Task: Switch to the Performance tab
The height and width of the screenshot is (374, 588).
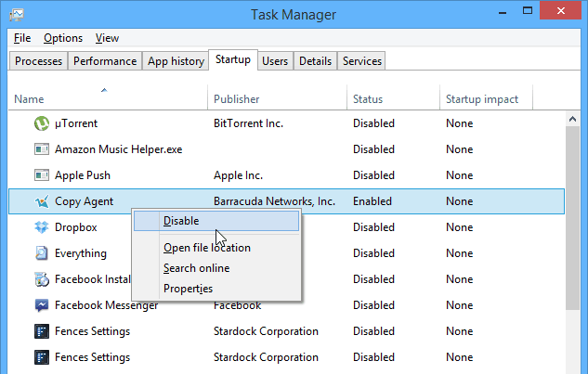Action: 105,61
